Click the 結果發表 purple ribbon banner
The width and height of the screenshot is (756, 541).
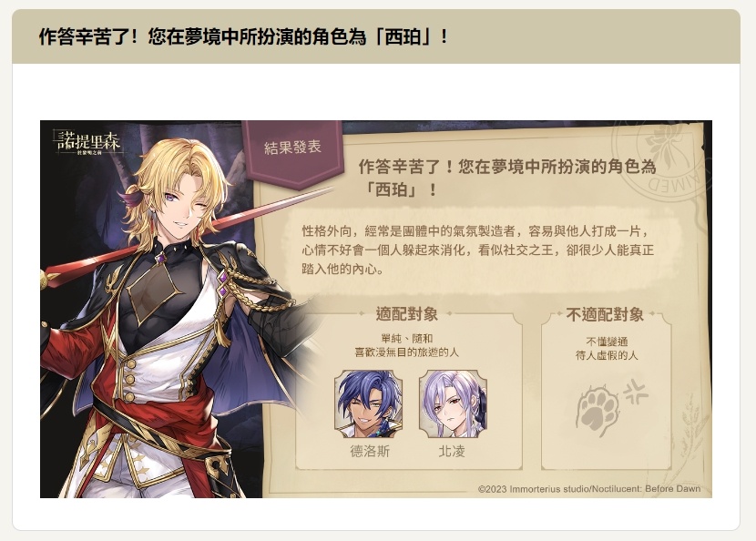[x=292, y=153]
